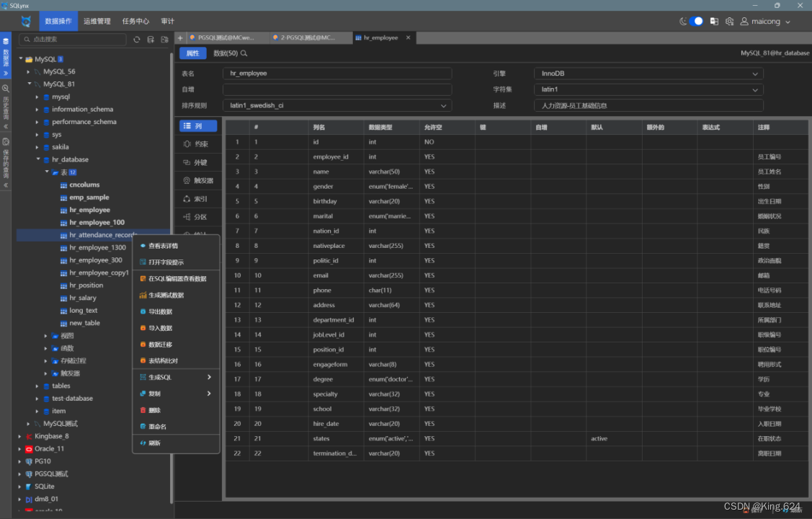Select the long_text table

pos(84,310)
